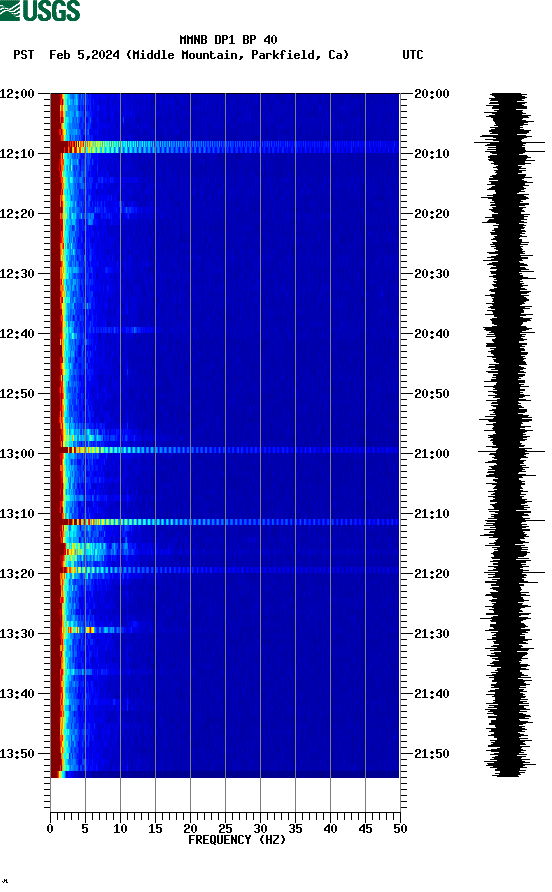
Task: Click the broadband event streak near 13:19
Action: (x=225, y=570)
